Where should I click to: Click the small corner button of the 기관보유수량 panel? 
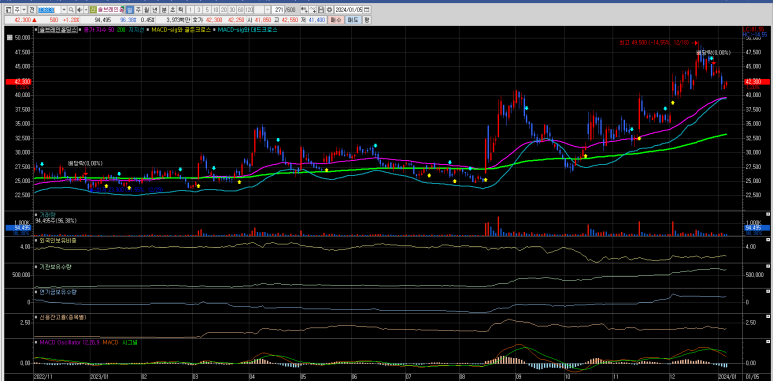pyautogui.click(x=768, y=265)
